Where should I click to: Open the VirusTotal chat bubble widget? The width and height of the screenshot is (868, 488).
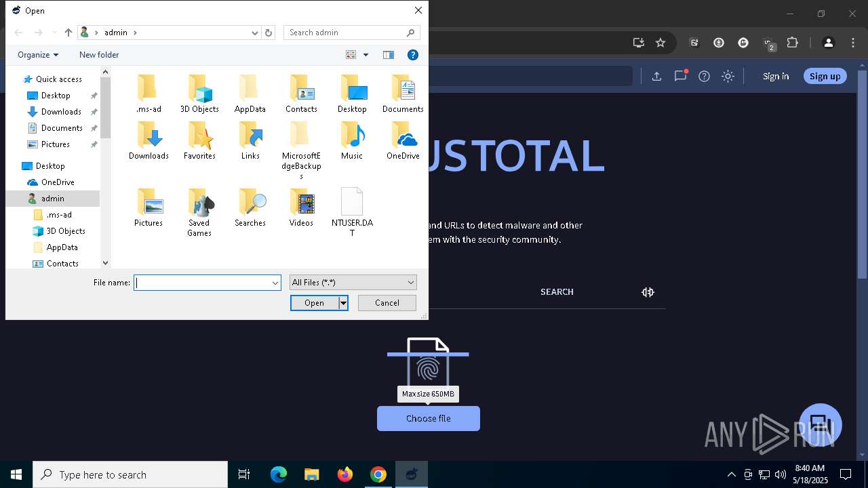point(821,424)
